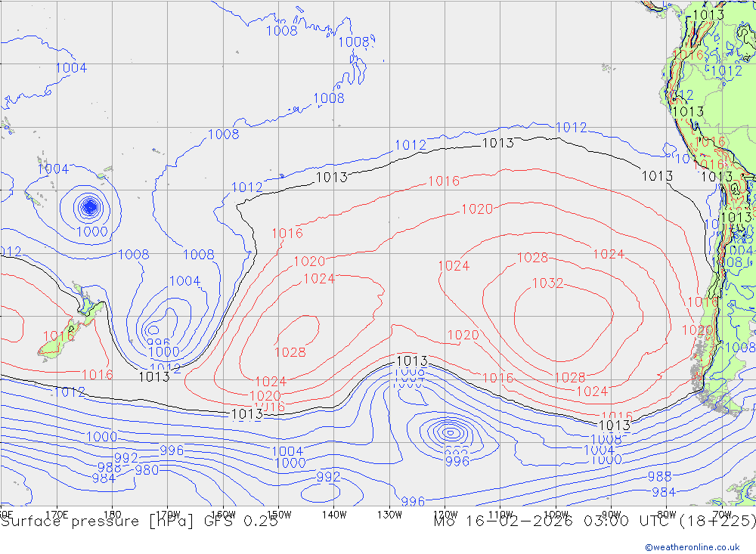Click the 80W longitude label

[667, 515]
